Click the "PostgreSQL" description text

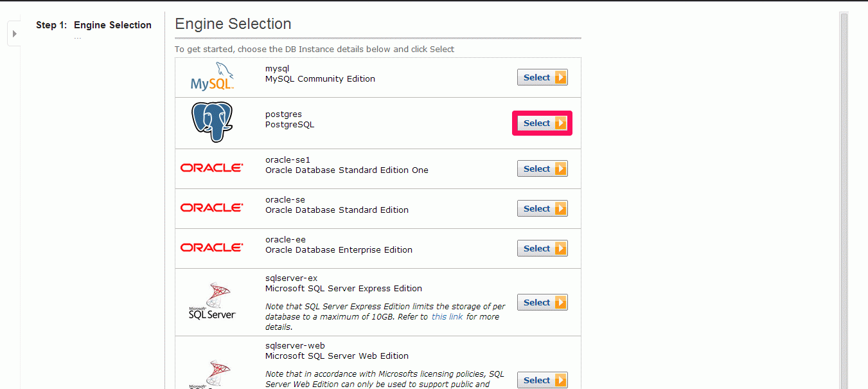pos(290,125)
